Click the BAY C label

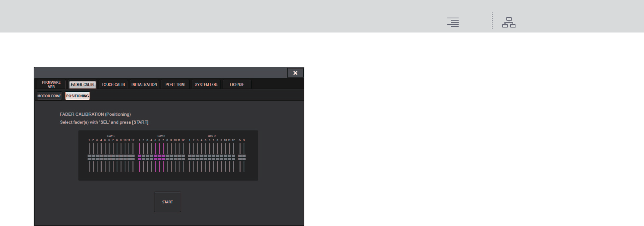click(x=161, y=136)
